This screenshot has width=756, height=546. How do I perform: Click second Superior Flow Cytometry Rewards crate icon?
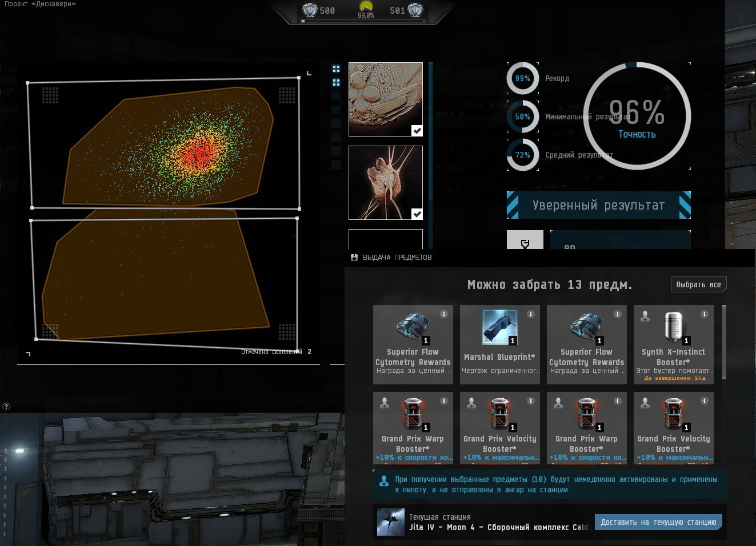tap(587, 327)
